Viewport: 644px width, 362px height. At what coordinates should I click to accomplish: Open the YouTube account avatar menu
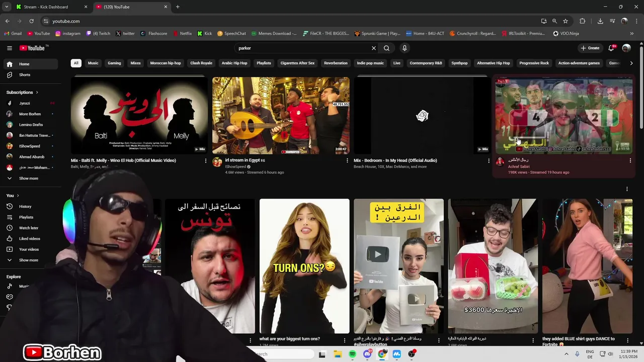tap(626, 48)
